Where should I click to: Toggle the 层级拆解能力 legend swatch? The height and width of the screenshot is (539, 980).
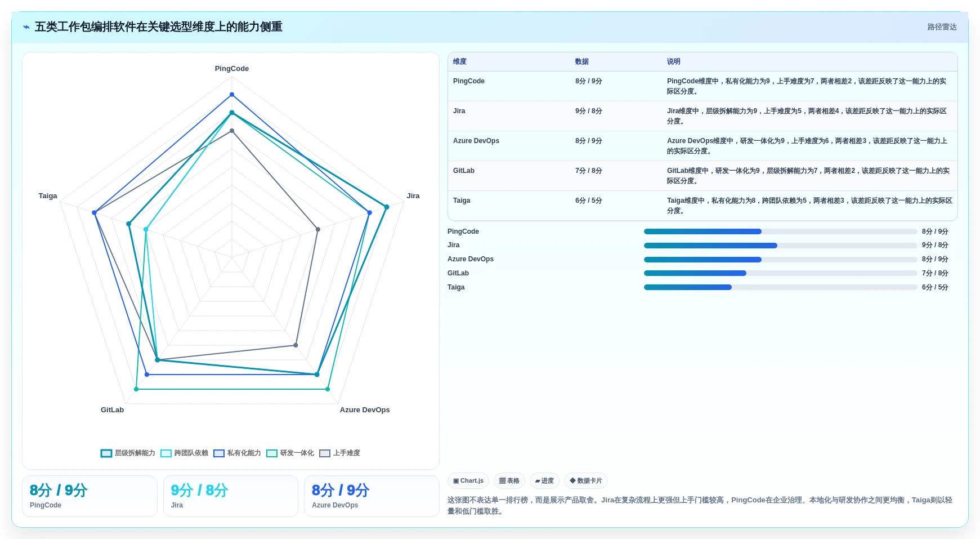106,453
